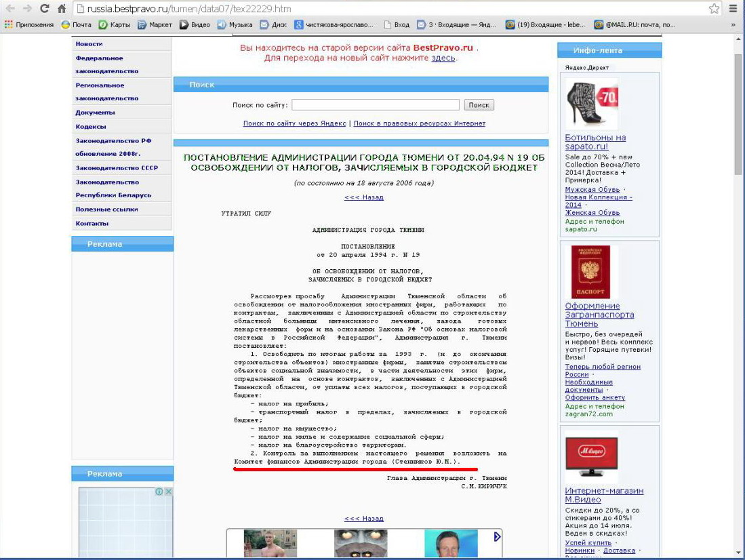Click the browser Back arrow
The width and height of the screenshot is (745, 560).
click(10, 9)
